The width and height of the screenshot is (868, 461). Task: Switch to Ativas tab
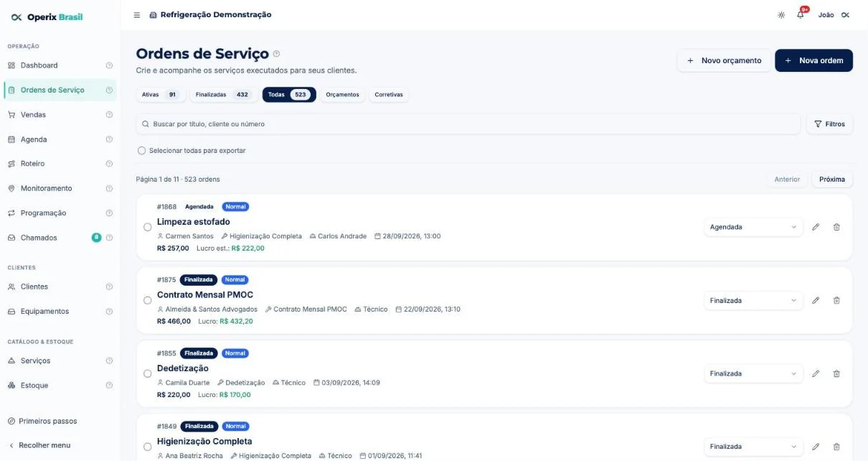161,95
